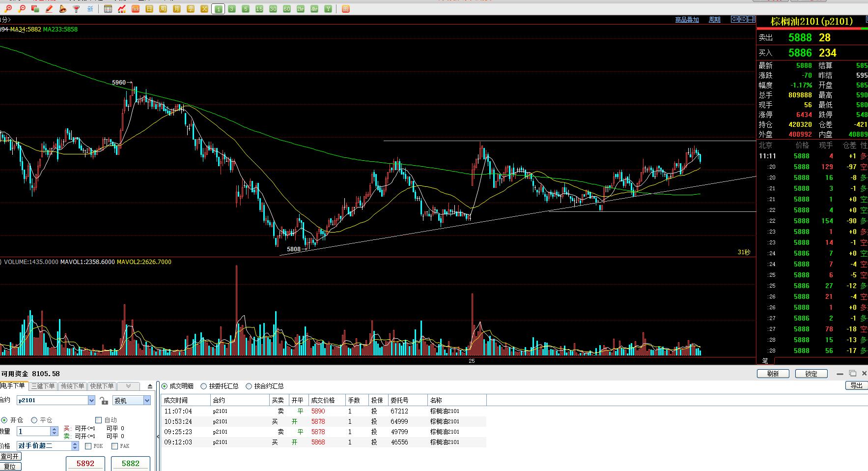Toggle the contract lock icon
The image size is (868, 471).
pos(104,401)
